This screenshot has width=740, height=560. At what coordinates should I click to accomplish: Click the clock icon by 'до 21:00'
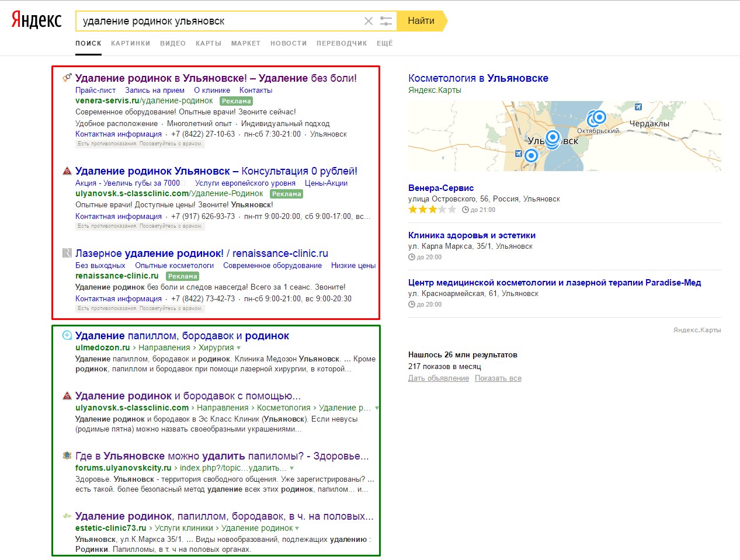pyautogui.click(x=465, y=210)
